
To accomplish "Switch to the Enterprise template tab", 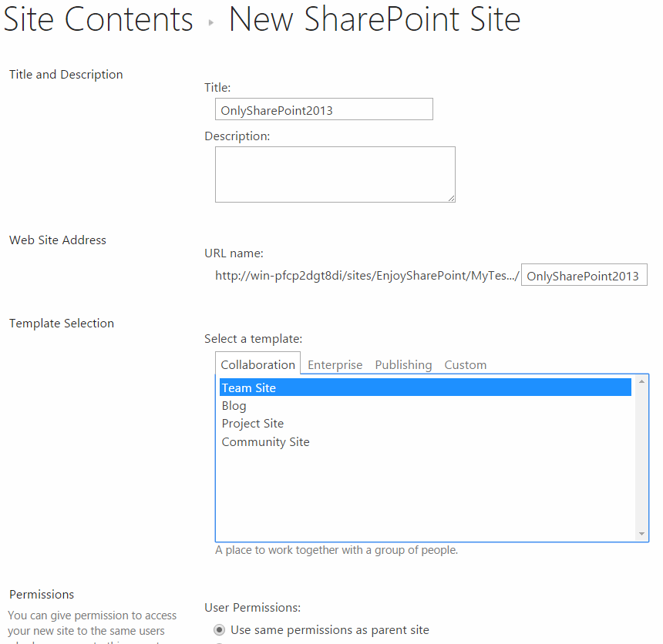I will pyautogui.click(x=335, y=364).
